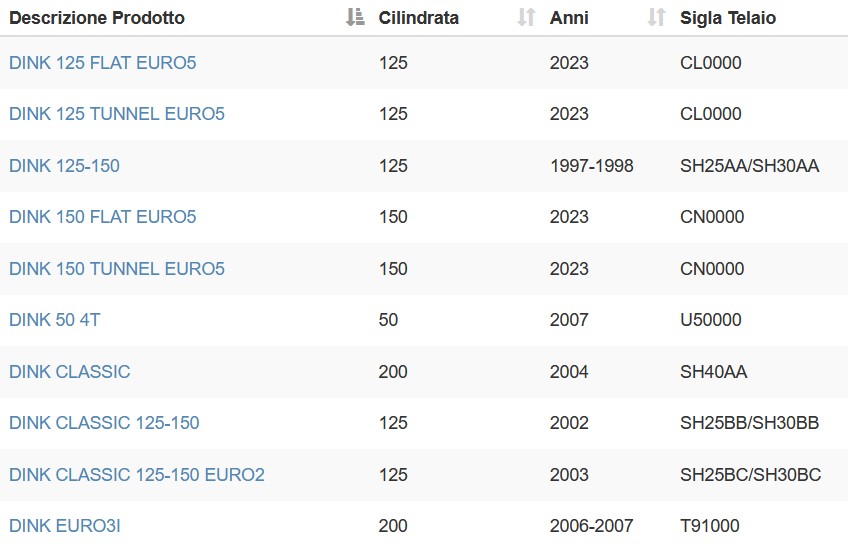The width and height of the screenshot is (848, 546).
Task: Click the T91000 frame code cell
Action: [x=710, y=526]
